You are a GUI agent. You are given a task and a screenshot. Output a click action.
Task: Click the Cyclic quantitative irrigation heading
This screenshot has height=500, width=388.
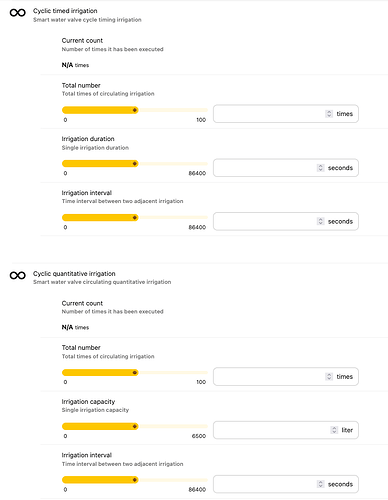coord(74,274)
